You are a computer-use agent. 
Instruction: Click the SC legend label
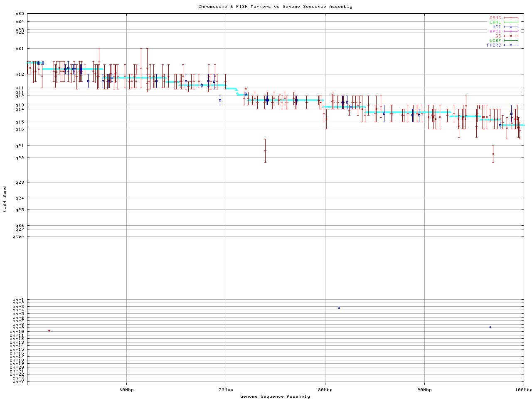click(x=498, y=36)
